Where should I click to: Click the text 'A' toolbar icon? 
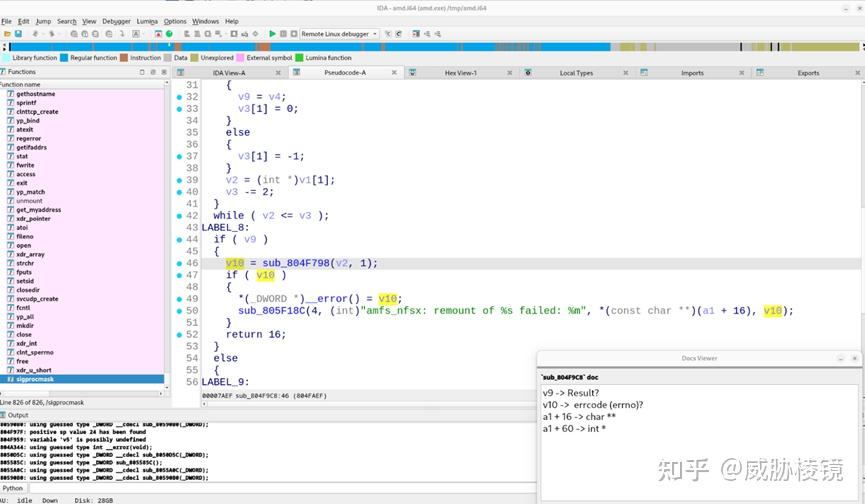136,34
